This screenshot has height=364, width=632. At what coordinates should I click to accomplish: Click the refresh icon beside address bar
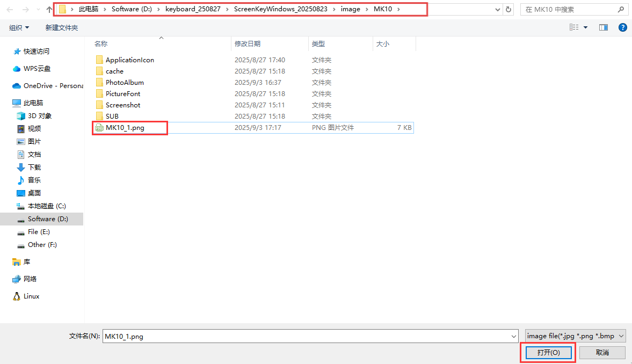click(508, 10)
